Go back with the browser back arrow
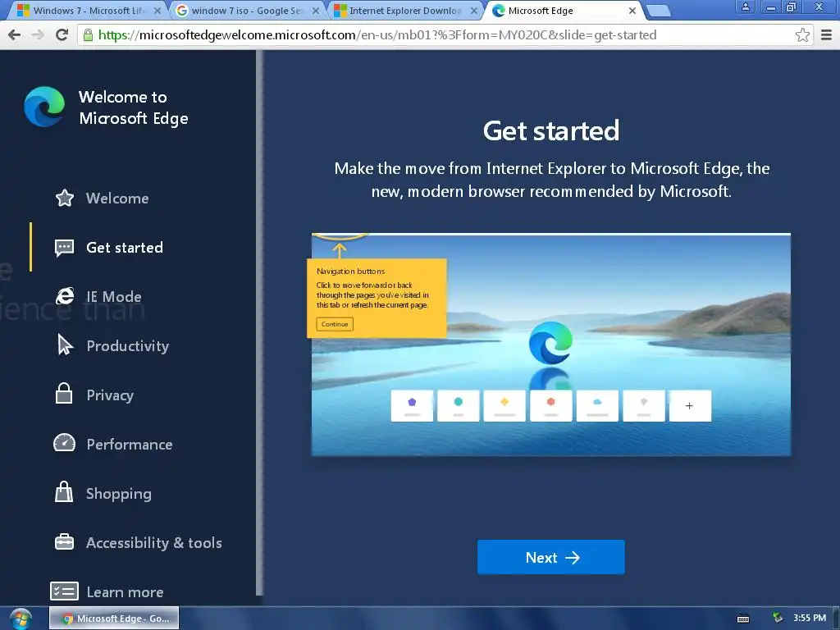The height and width of the screenshot is (630, 840). [x=15, y=35]
